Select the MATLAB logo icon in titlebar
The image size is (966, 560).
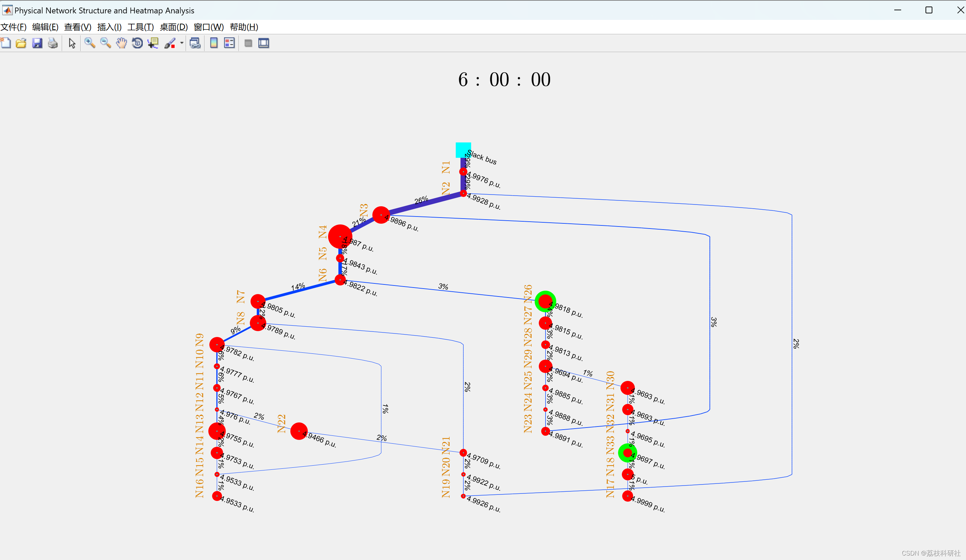pos(7,10)
